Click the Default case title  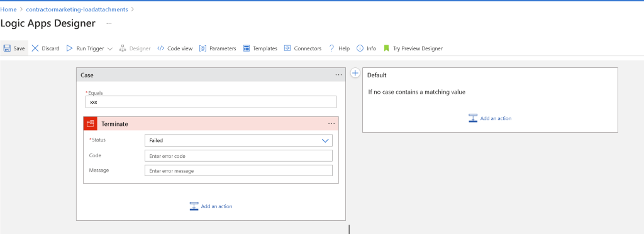pyautogui.click(x=376, y=75)
